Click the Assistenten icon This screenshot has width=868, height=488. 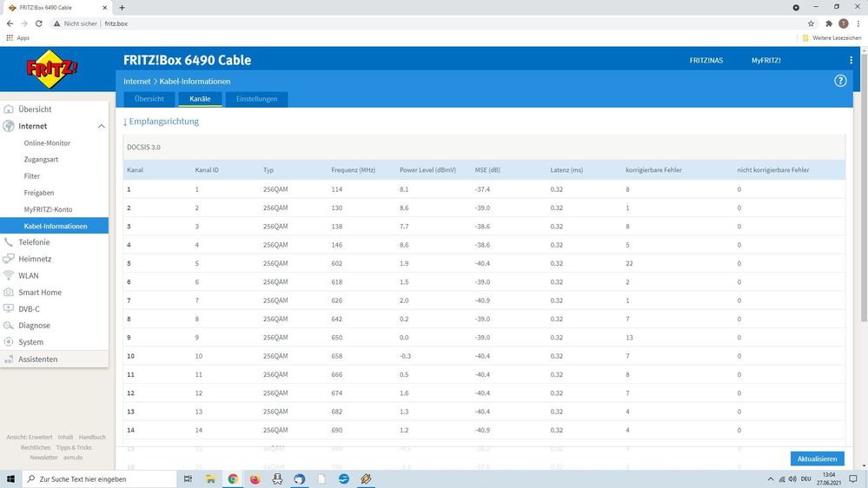pos(9,359)
